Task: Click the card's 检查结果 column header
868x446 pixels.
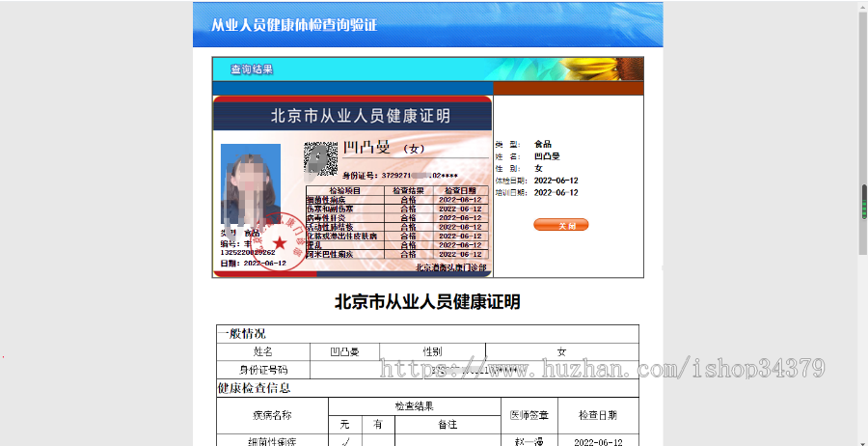Action: click(x=409, y=190)
